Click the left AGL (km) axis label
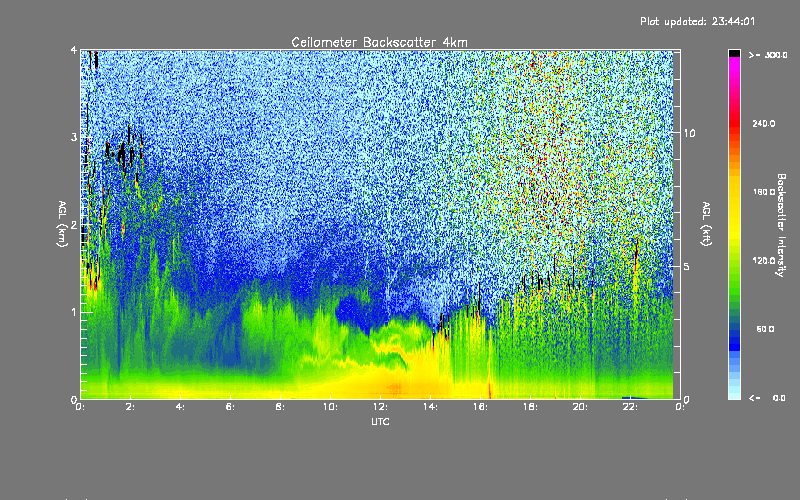 tap(62, 224)
